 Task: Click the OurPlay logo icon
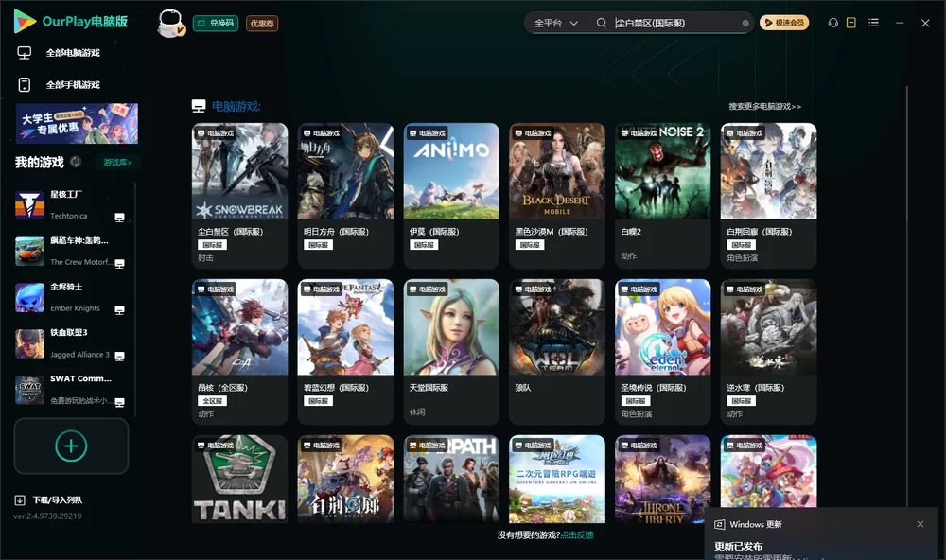25,21
